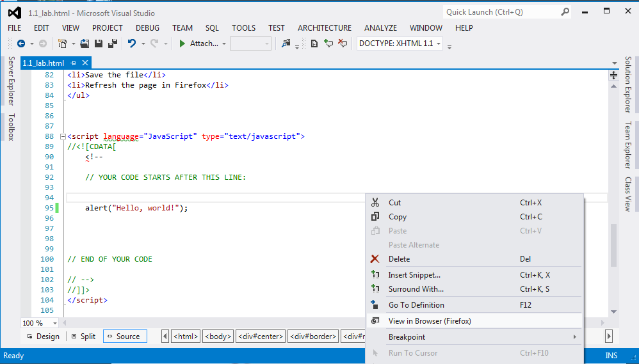Pin the 1.1_lab.html tab
Image resolution: width=639 pixels, height=364 pixels.
click(x=74, y=63)
